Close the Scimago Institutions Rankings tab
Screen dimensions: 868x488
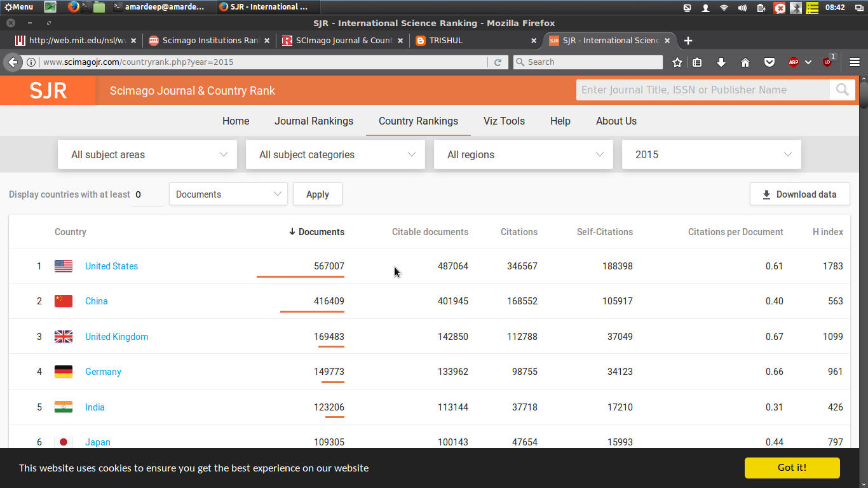tap(267, 41)
